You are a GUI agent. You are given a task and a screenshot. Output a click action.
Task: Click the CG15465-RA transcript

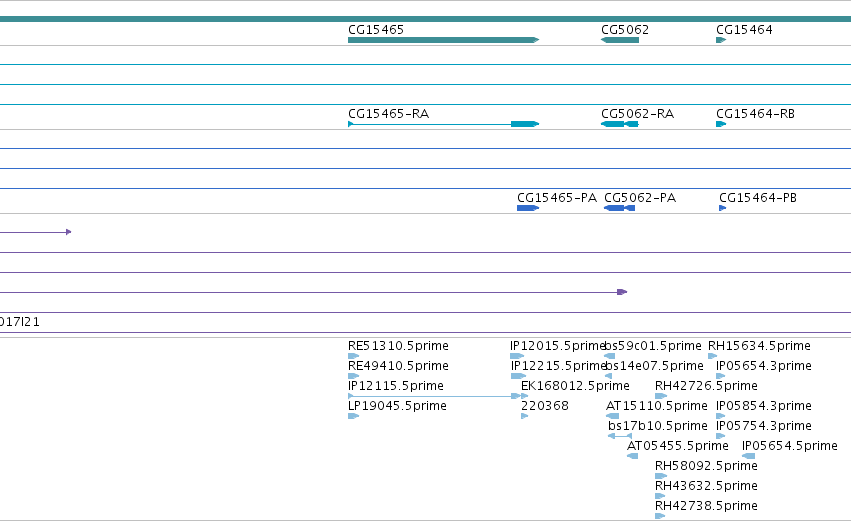click(443, 124)
